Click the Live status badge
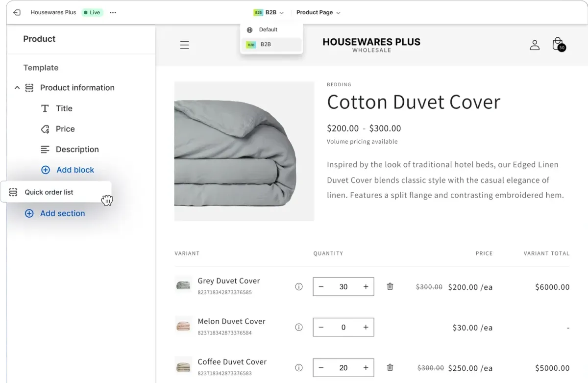 [92, 12]
